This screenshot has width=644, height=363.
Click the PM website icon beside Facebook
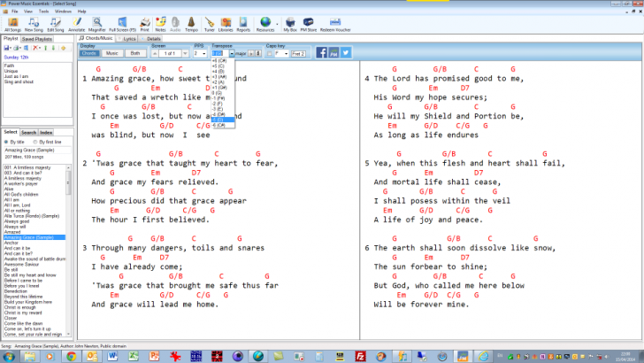pyautogui.click(x=333, y=52)
